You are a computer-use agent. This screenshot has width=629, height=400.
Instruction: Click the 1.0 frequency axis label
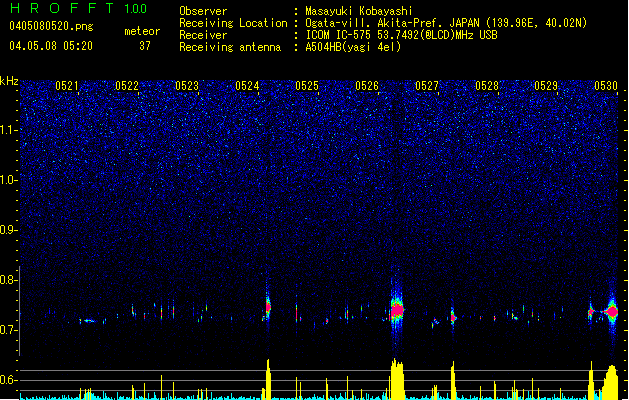(x=8, y=180)
